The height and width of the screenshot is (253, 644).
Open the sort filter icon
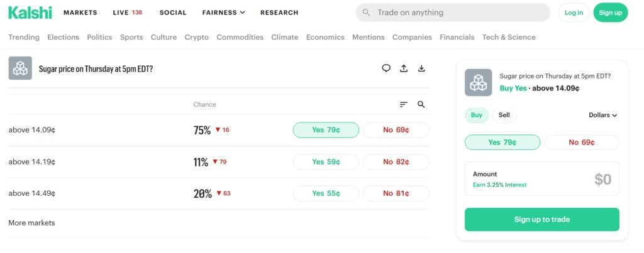(x=404, y=105)
